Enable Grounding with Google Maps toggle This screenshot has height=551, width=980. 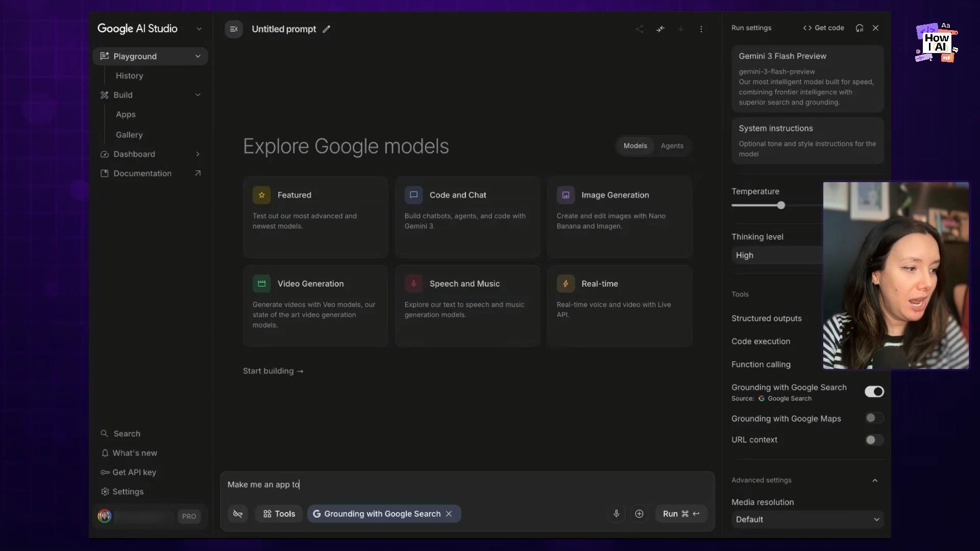tap(874, 418)
